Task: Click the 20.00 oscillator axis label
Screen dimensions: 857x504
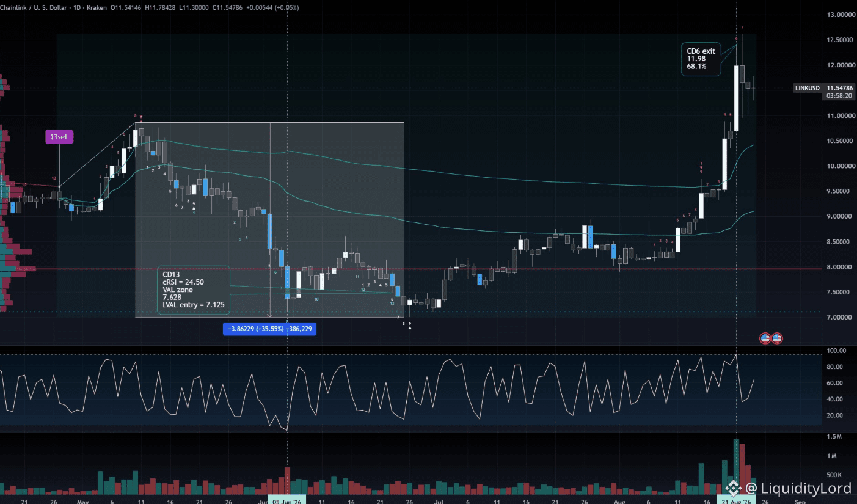Action: pyautogui.click(x=834, y=416)
